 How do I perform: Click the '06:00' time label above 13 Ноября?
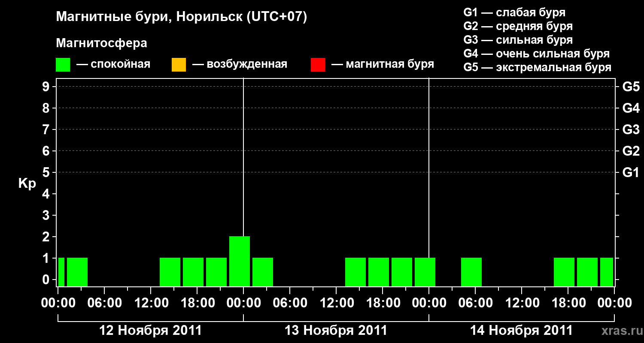(x=290, y=303)
